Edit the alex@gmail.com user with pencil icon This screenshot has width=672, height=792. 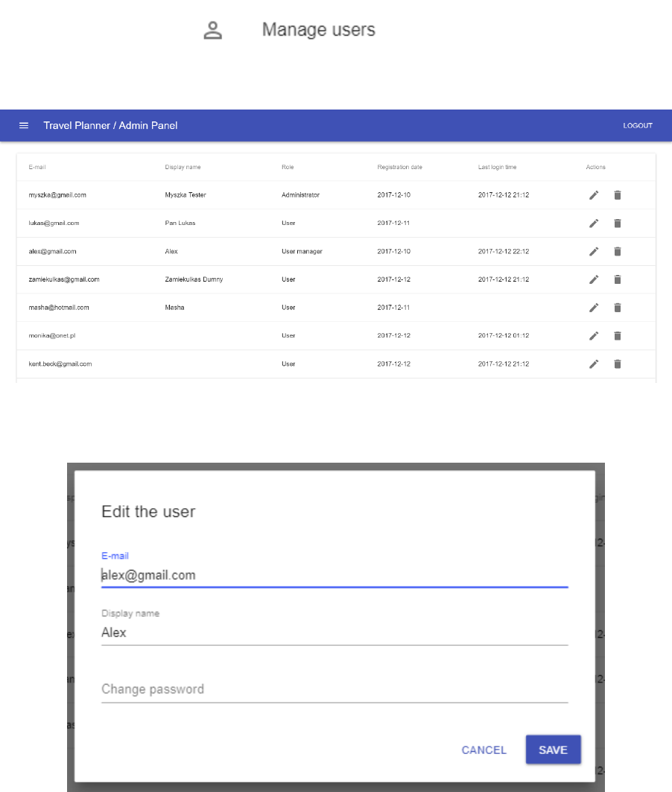[x=594, y=252]
